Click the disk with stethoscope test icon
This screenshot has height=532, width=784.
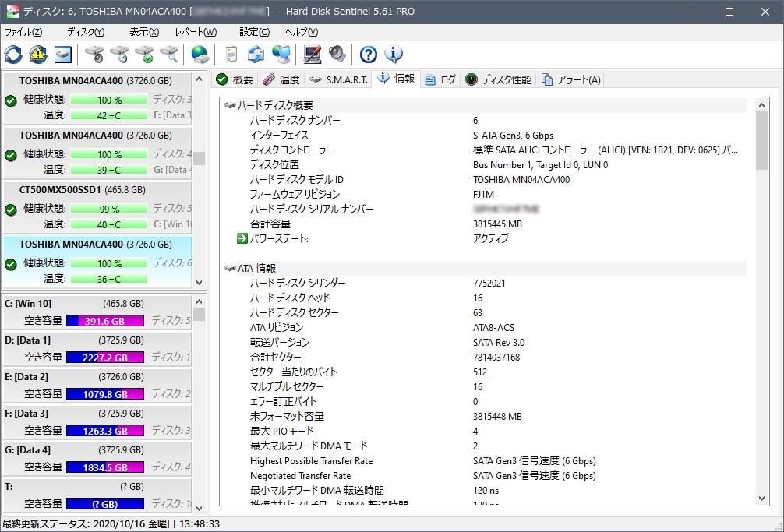[94, 55]
